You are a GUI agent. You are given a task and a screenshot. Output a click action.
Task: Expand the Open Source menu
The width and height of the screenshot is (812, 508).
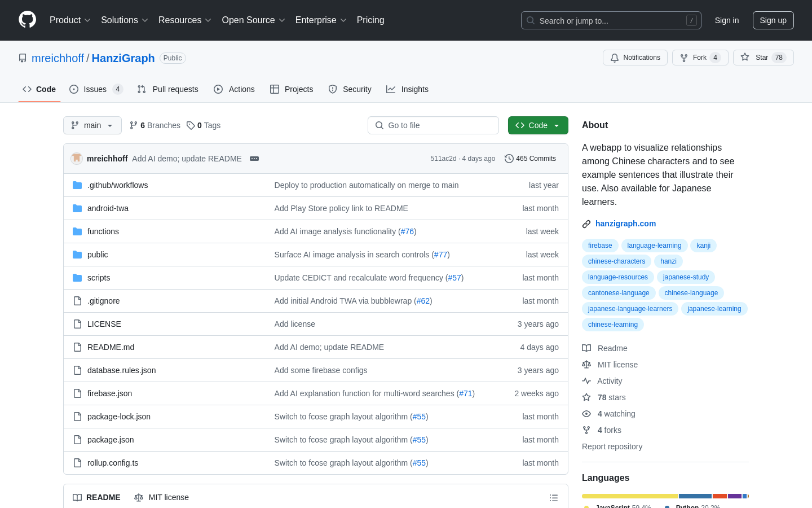[x=254, y=20]
